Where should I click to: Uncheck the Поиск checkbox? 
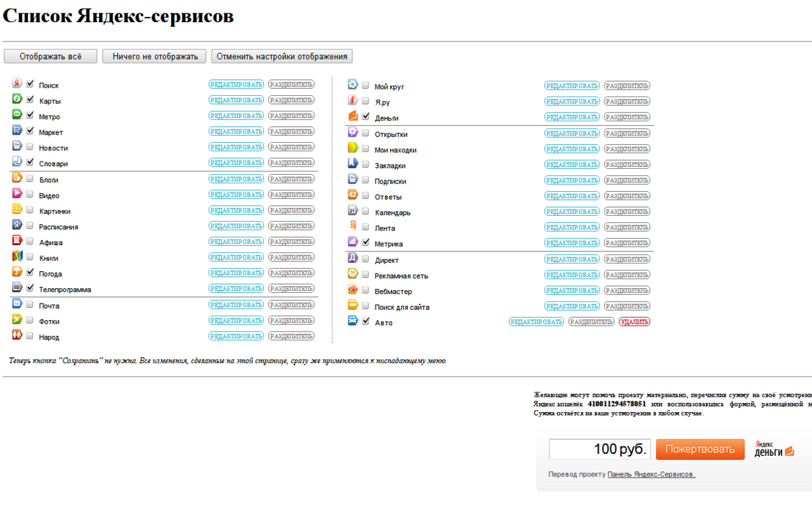[x=30, y=84]
